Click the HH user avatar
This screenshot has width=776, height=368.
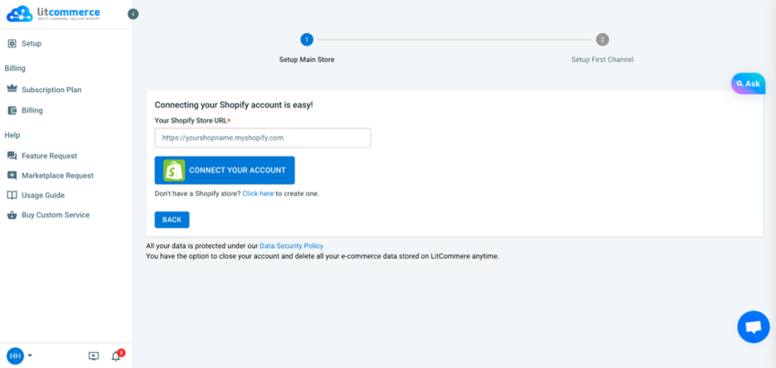click(15, 356)
